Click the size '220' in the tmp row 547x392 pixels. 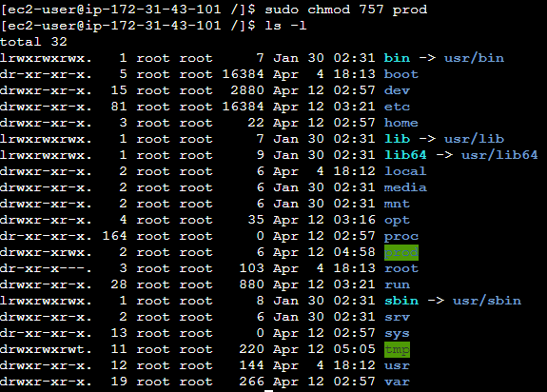[251, 349]
